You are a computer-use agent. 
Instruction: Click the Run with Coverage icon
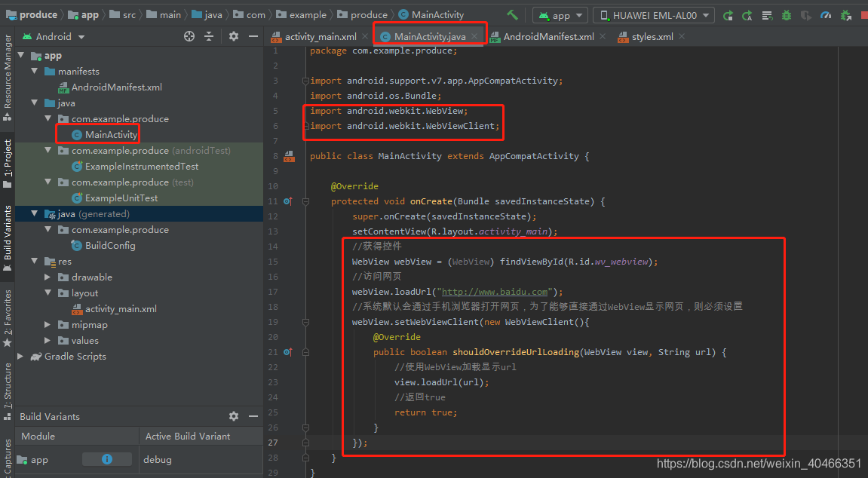click(x=806, y=16)
